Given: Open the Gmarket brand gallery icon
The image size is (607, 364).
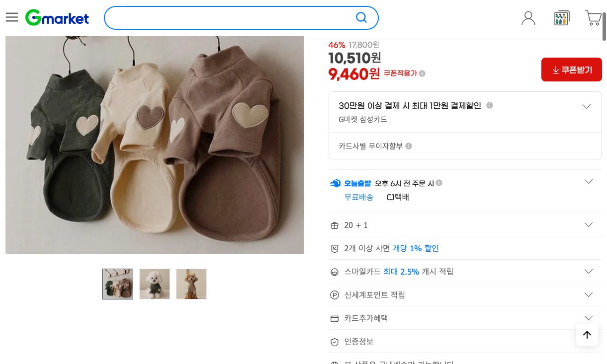Looking at the screenshot, I should 562,18.
